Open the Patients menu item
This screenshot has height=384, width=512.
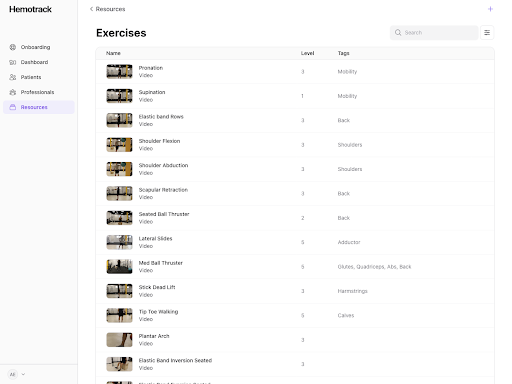click(39, 77)
